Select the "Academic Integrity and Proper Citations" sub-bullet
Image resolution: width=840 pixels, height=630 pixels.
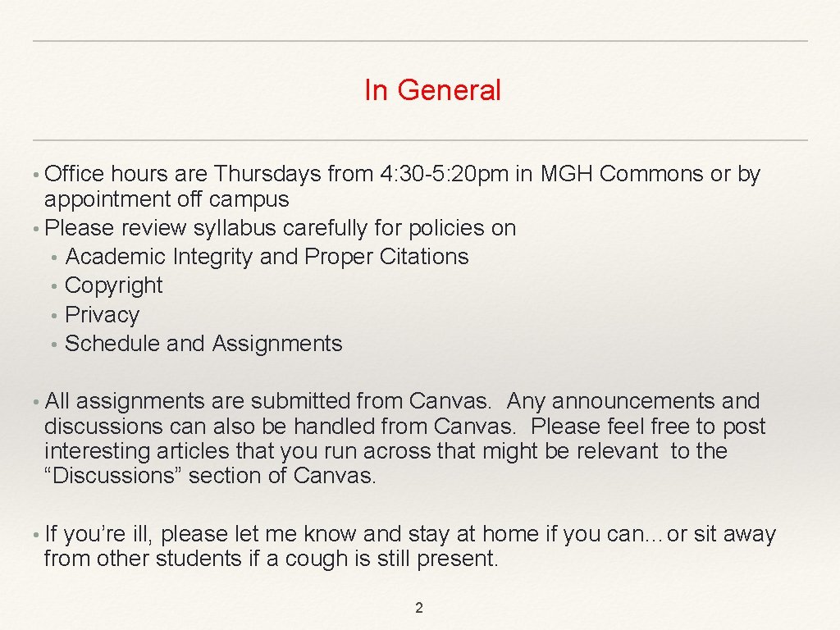tap(267, 257)
